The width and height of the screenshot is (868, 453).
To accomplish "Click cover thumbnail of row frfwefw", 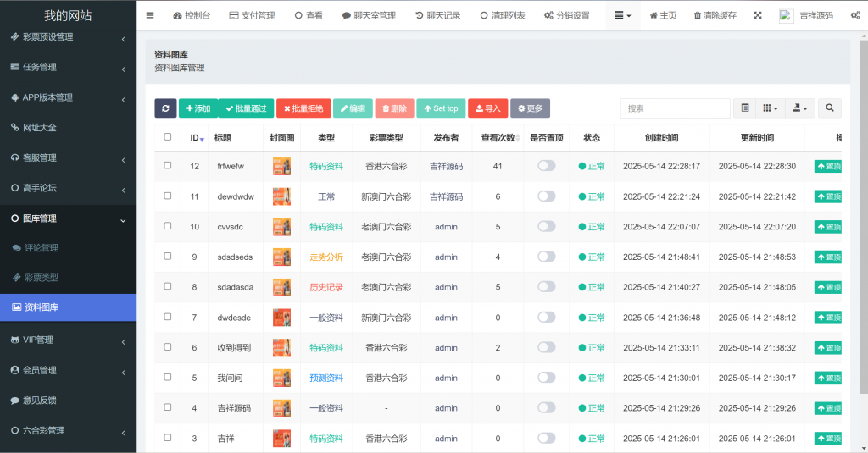I will point(281,167).
